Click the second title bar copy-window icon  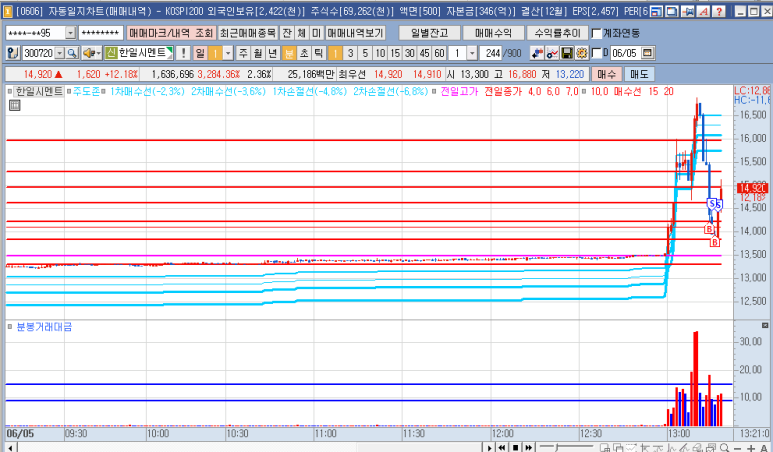coord(671,11)
